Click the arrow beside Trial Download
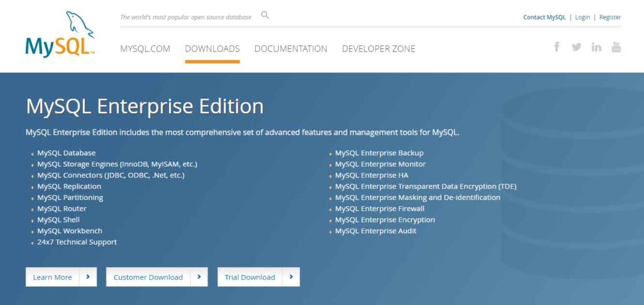644x305 pixels. click(x=291, y=277)
